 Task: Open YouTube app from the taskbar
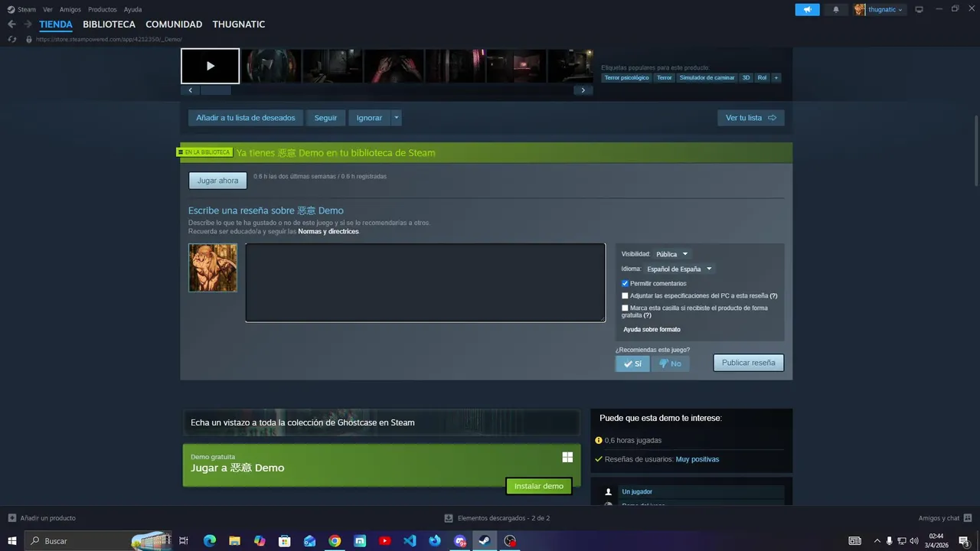(384, 541)
